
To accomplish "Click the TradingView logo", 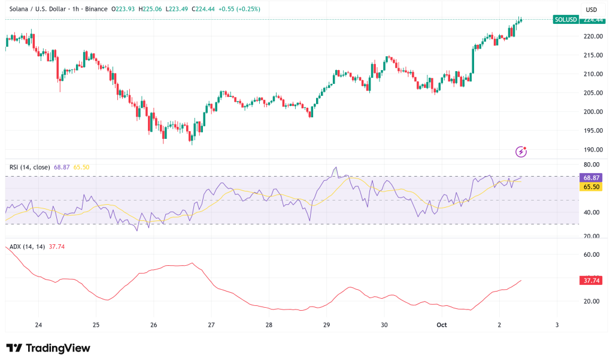I will point(48,348).
